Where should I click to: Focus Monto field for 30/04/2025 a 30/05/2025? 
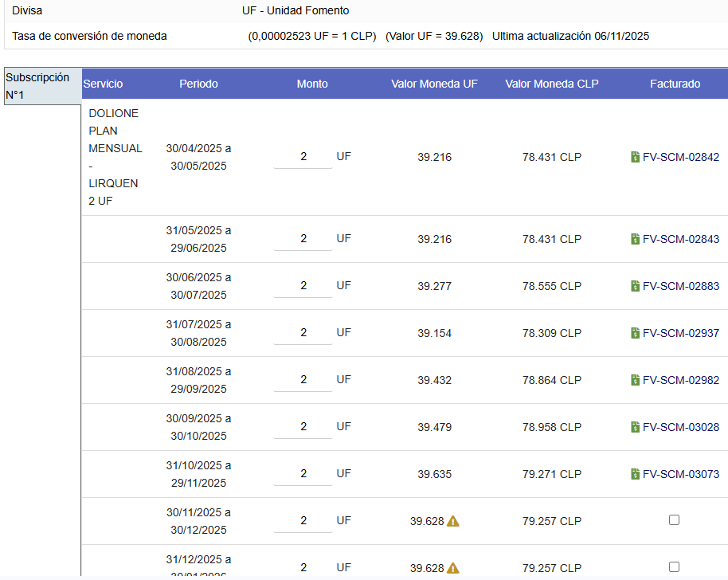pyautogui.click(x=303, y=157)
